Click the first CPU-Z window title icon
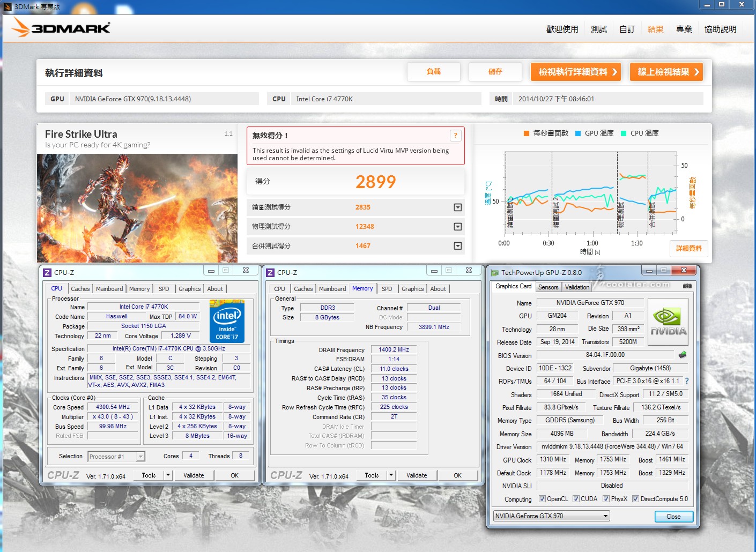Screen dimensions: 756x552 (47, 272)
